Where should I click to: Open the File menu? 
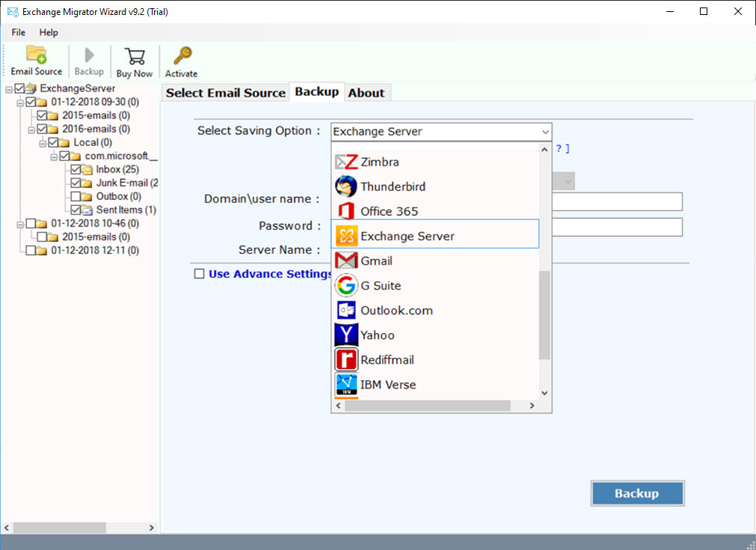tap(19, 32)
